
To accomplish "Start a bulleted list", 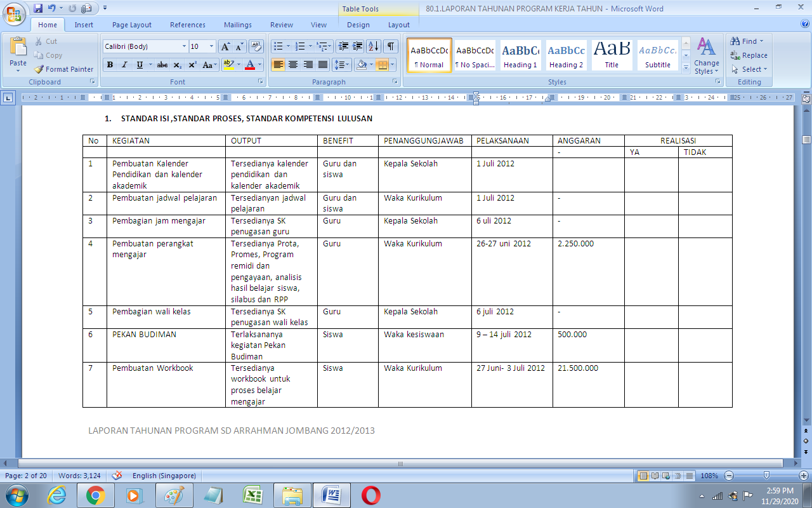I will tap(277, 46).
